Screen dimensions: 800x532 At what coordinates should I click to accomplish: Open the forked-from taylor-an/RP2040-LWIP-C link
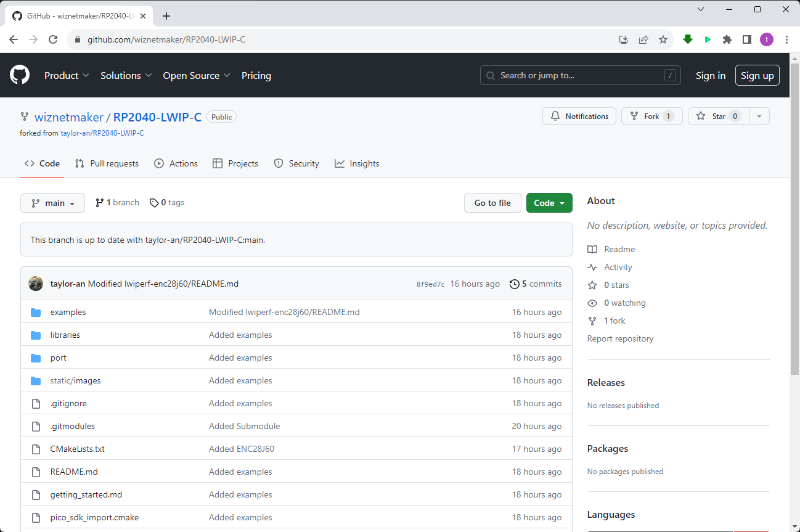point(102,133)
